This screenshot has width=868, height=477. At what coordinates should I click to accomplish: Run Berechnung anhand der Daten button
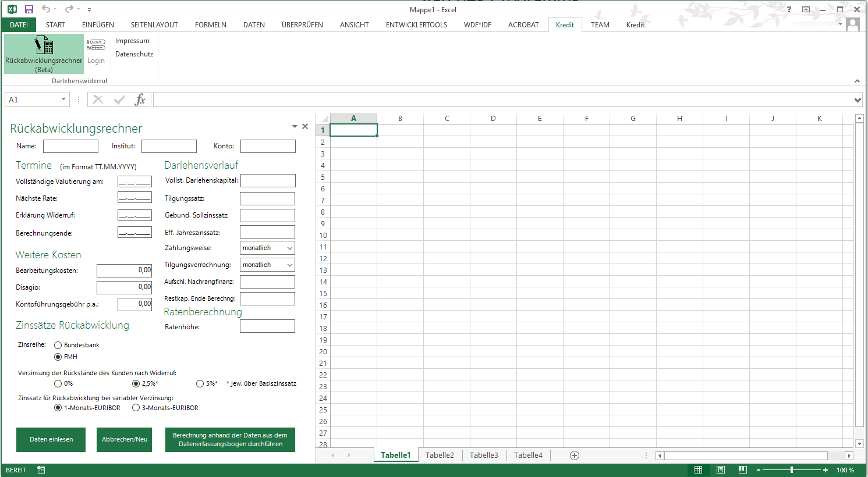[230, 440]
